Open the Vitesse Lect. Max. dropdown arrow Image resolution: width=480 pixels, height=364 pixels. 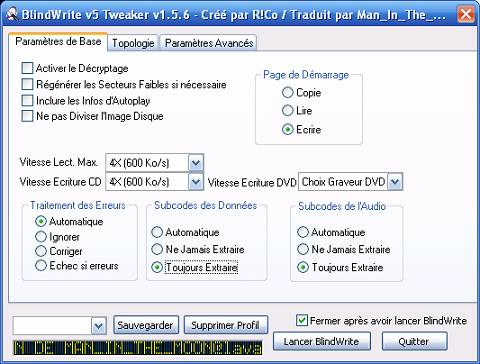196,163
